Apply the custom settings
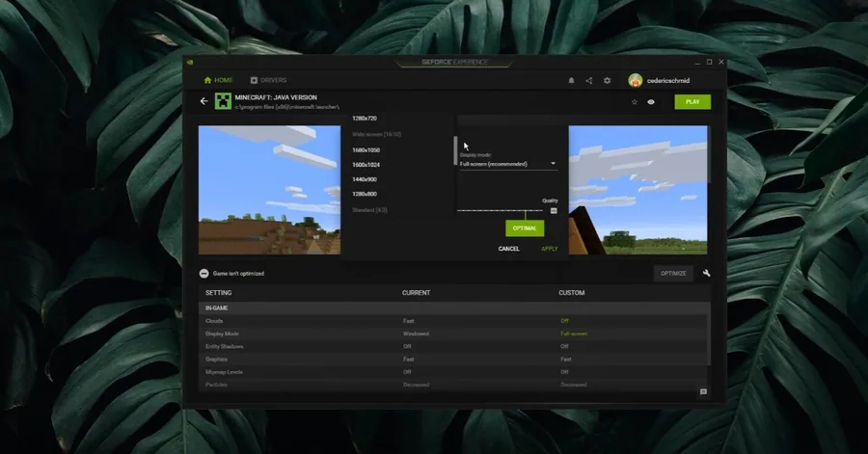The width and height of the screenshot is (868, 454). (549, 249)
